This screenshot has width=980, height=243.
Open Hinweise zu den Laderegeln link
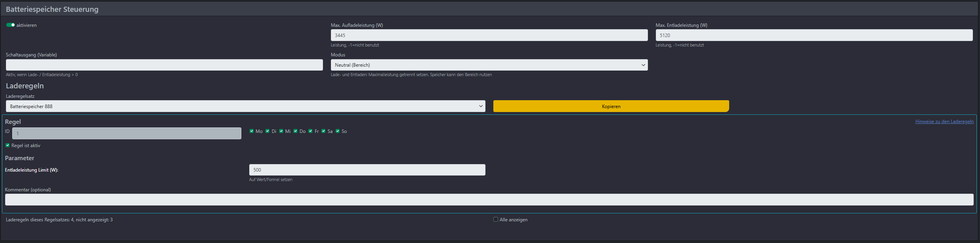tap(944, 121)
